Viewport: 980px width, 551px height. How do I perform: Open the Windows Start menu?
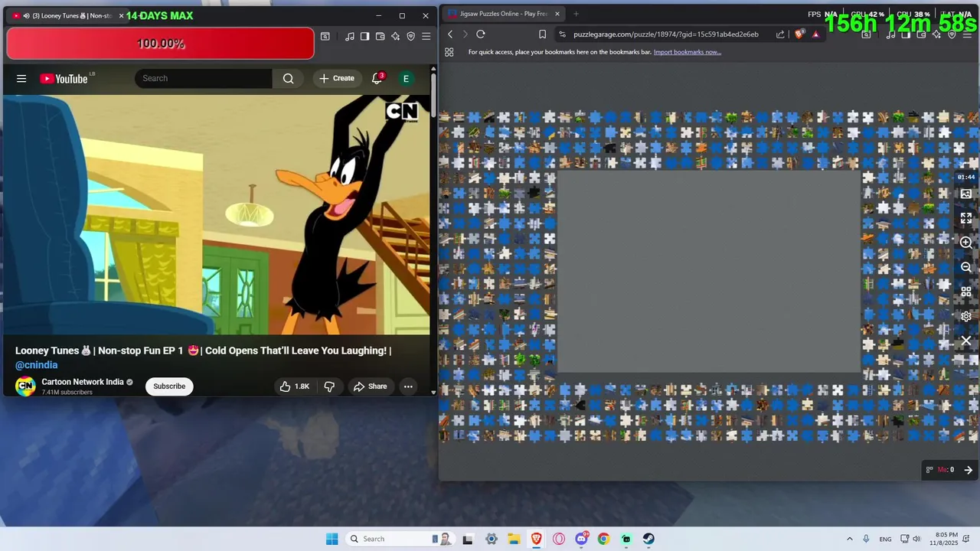pos(332,539)
